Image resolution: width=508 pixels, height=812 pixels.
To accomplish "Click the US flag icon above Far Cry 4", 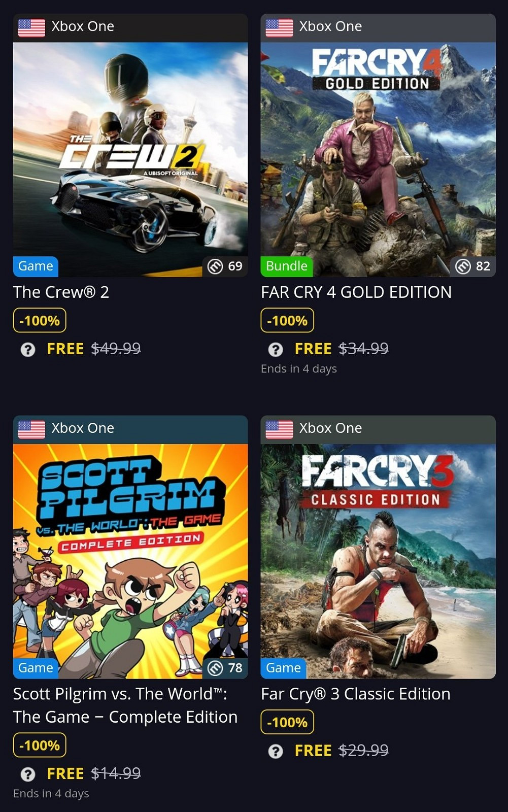I will 279,27.
